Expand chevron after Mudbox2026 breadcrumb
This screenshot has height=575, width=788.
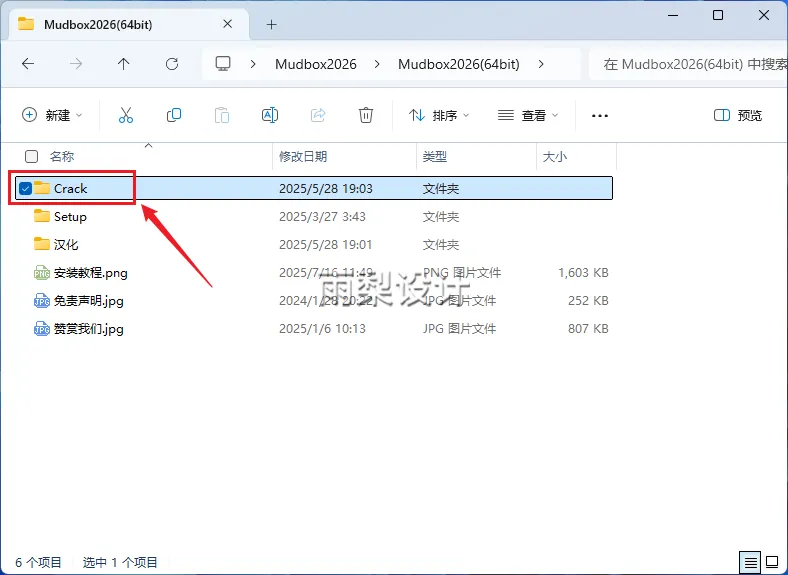pos(377,64)
